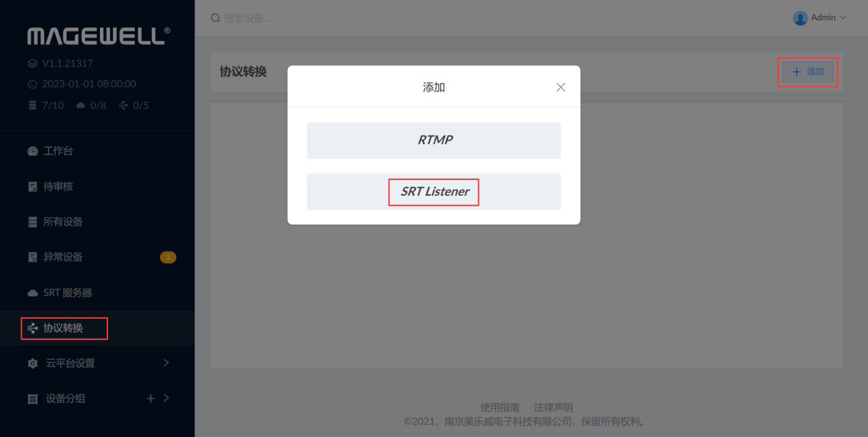Open the Admin account dropdown

click(x=819, y=18)
